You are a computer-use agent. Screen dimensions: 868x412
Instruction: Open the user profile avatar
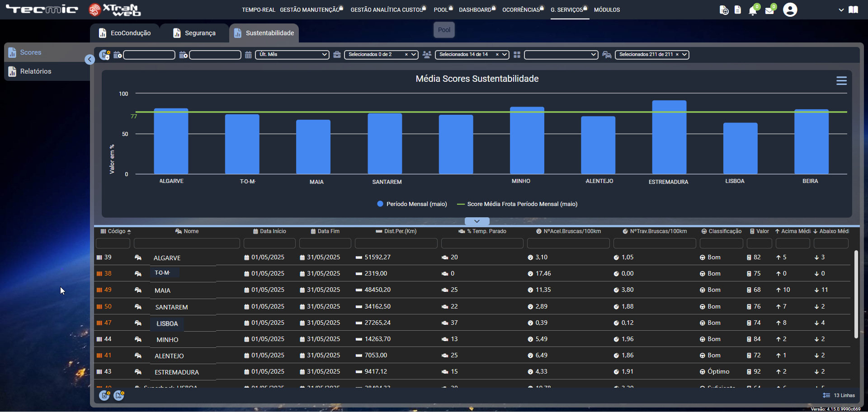790,9
